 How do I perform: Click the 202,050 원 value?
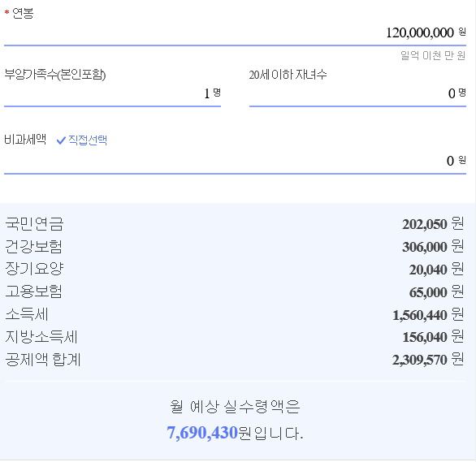tap(433, 224)
